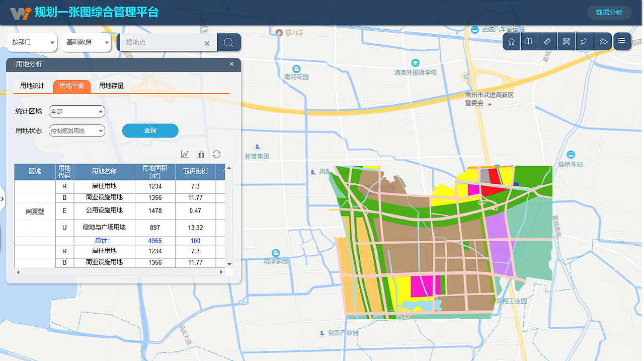Open the 统计区域 全部 dropdown

coord(77,111)
